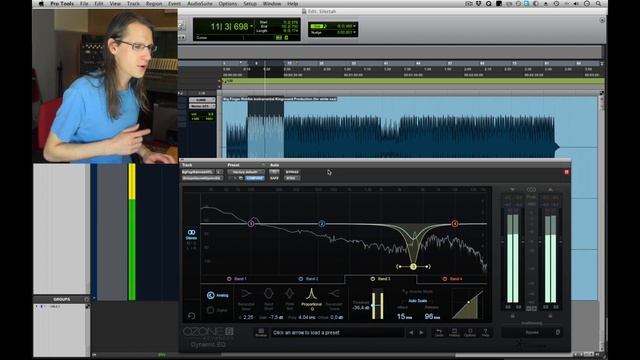Toggle the Auto Scale option
Viewport: 640px width, 360px height.
point(418,301)
